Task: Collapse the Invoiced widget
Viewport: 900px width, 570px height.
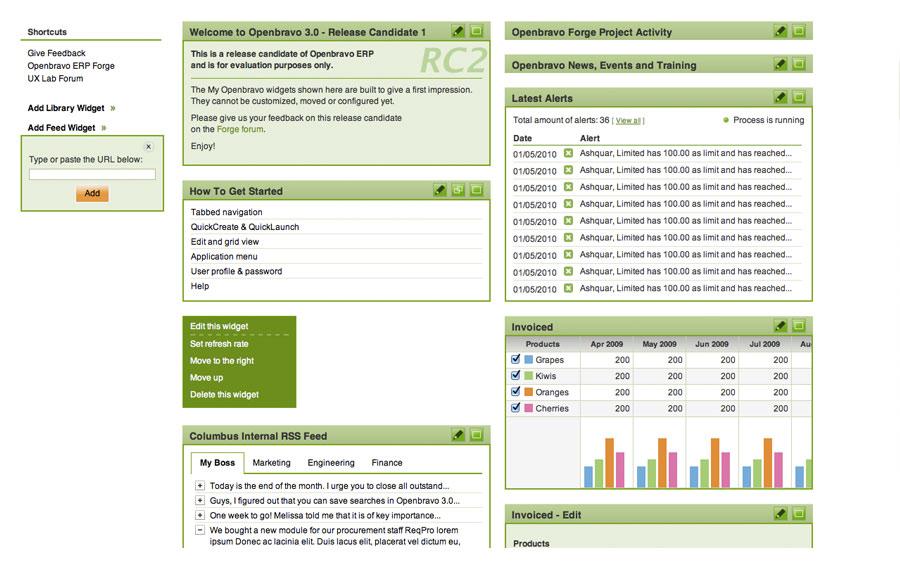Action: (798, 326)
